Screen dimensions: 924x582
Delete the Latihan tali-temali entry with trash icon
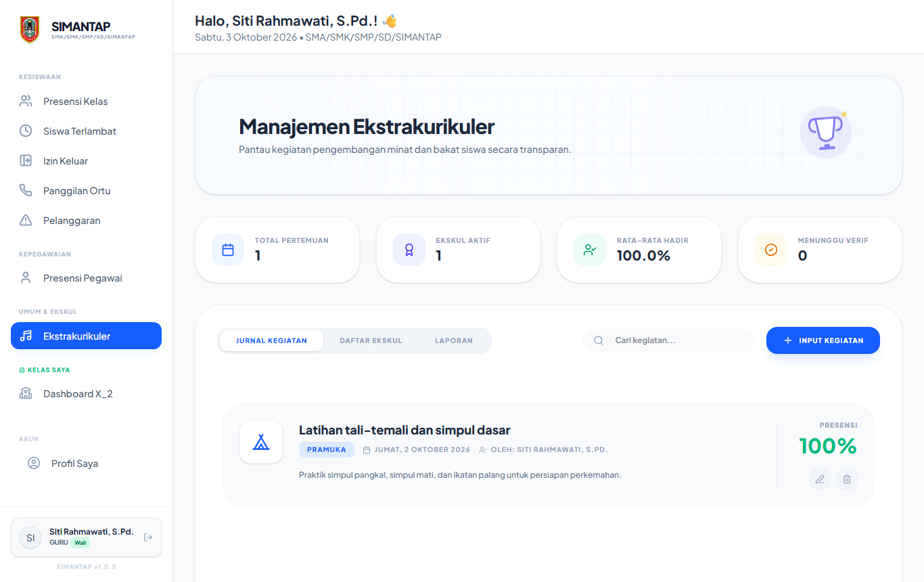click(847, 480)
